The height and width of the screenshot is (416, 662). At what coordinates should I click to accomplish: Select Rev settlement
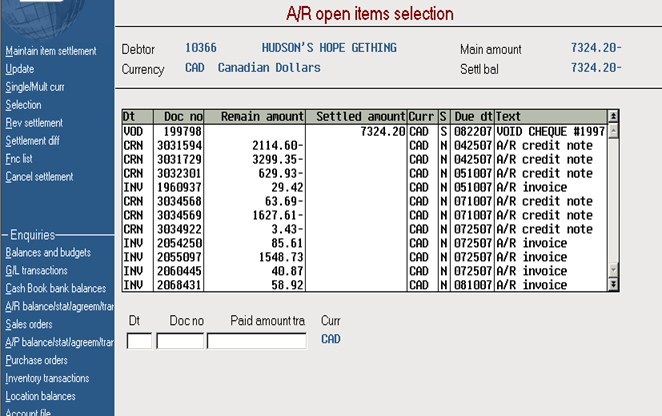pyautogui.click(x=34, y=123)
